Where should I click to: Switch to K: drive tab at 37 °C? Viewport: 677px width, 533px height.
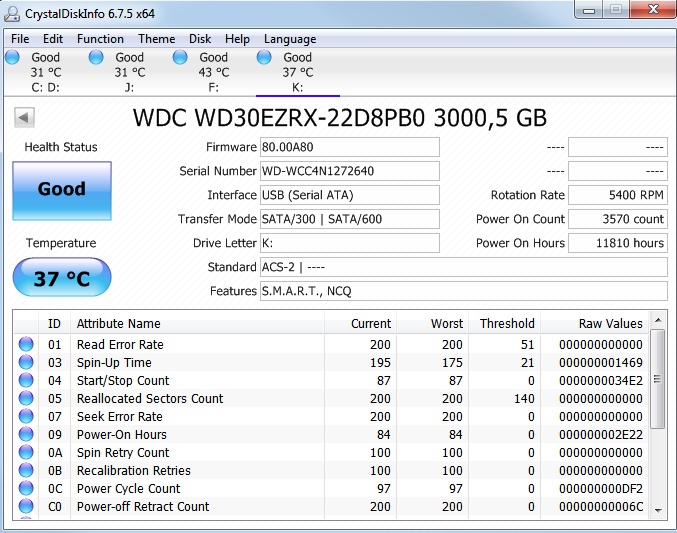(297, 72)
